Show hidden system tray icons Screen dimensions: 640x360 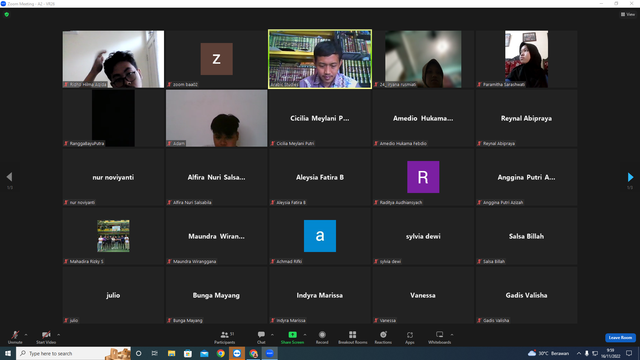pos(579,353)
